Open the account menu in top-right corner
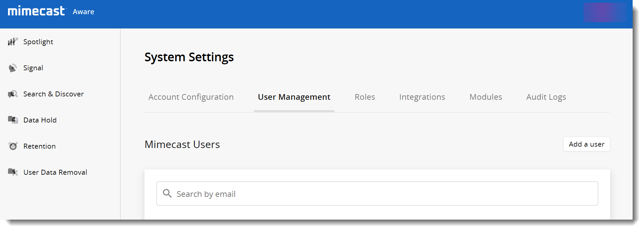The width and height of the screenshot is (644, 231). (605, 12)
